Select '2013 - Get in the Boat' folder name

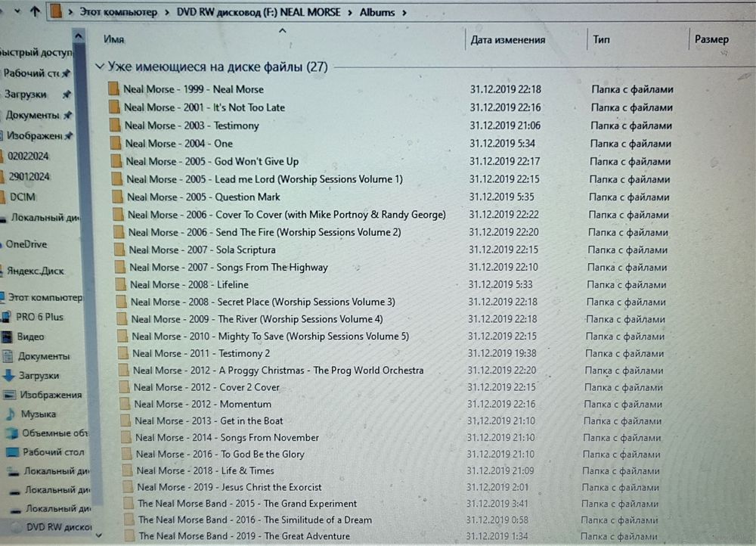pyautogui.click(x=209, y=421)
